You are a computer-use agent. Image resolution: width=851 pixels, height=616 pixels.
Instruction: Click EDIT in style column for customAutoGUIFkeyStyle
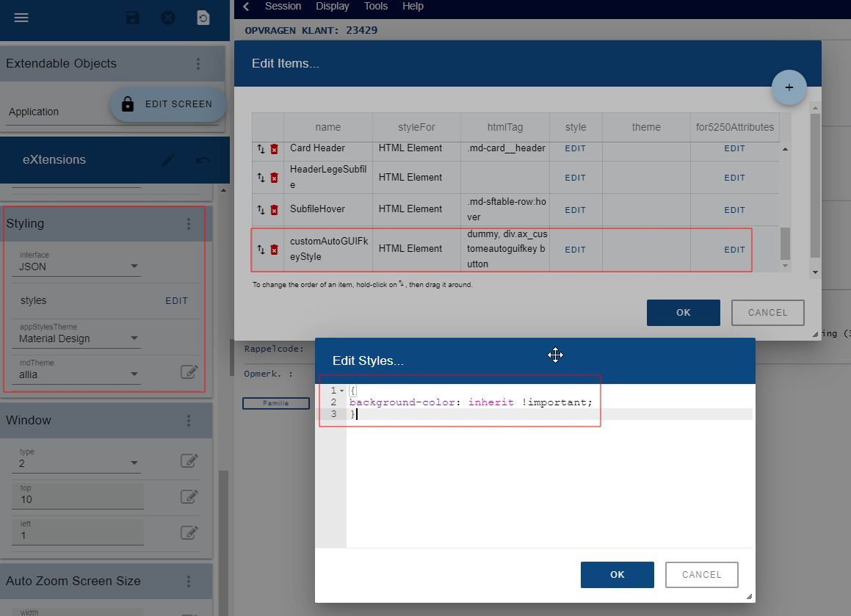coord(575,250)
